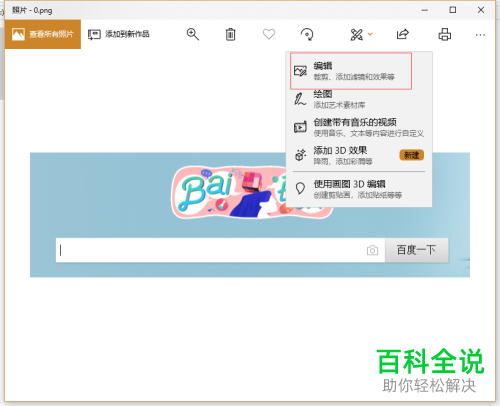The height and width of the screenshot is (406, 500).
Task: Select 创建带有音乐的视频 menu option
Action: point(359,127)
